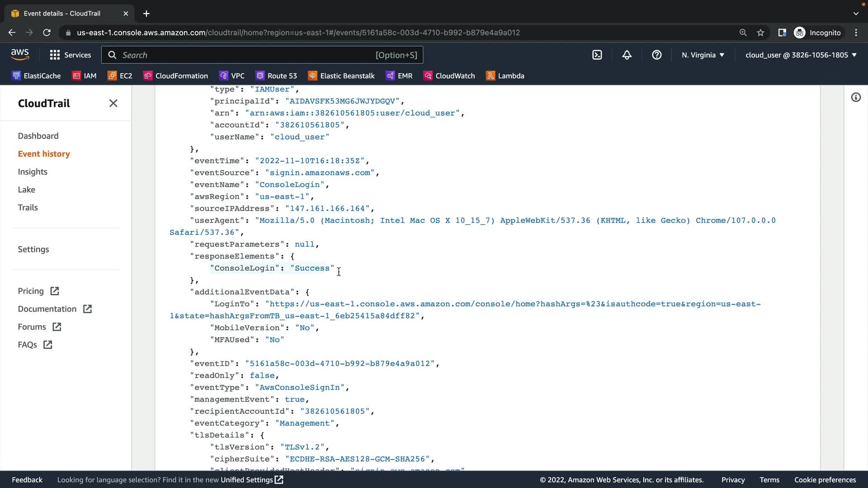Image resolution: width=868 pixels, height=488 pixels.
Task: Open the info panel icon
Action: tap(856, 98)
